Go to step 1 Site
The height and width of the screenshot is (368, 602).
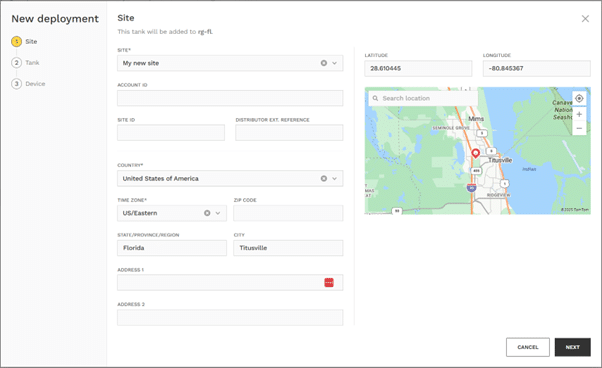(x=24, y=41)
